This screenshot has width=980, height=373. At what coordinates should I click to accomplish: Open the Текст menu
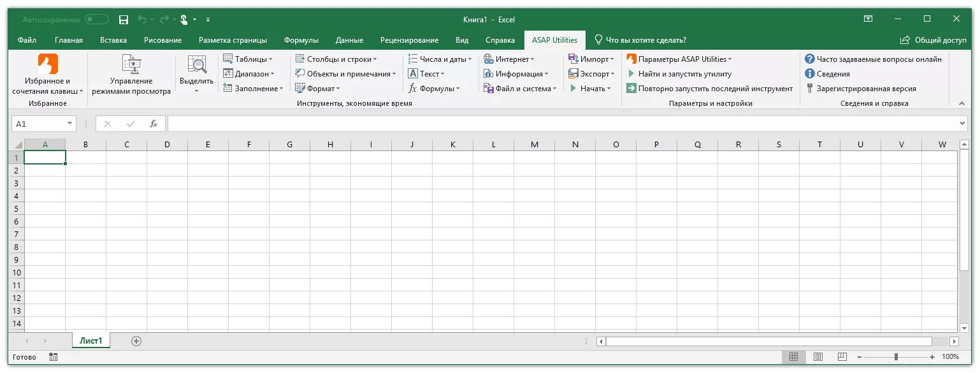tap(426, 74)
